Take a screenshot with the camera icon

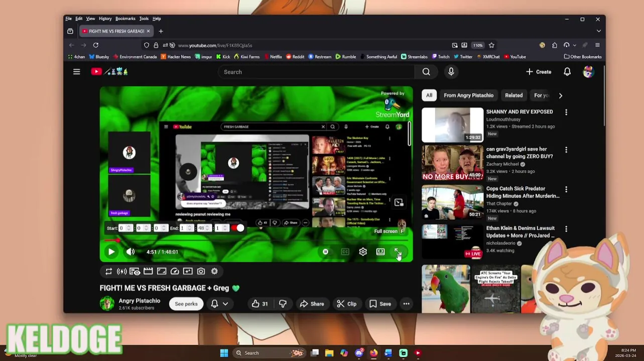201,271
